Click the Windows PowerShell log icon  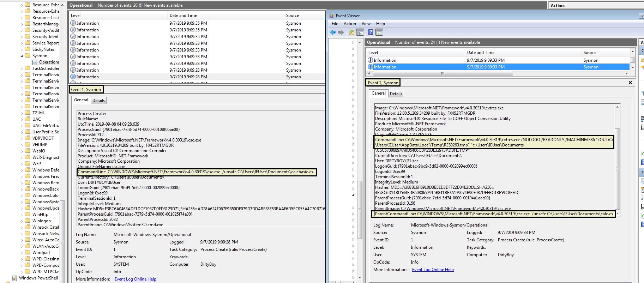pos(14,278)
